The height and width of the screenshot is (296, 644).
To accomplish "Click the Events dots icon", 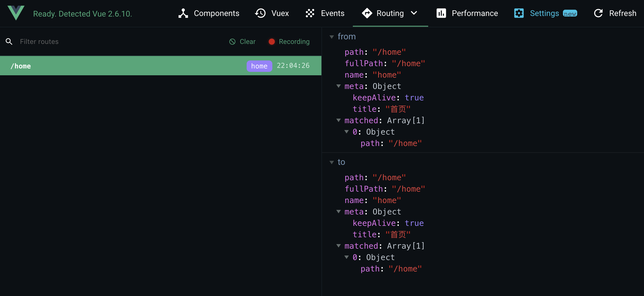I will (x=310, y=13).
